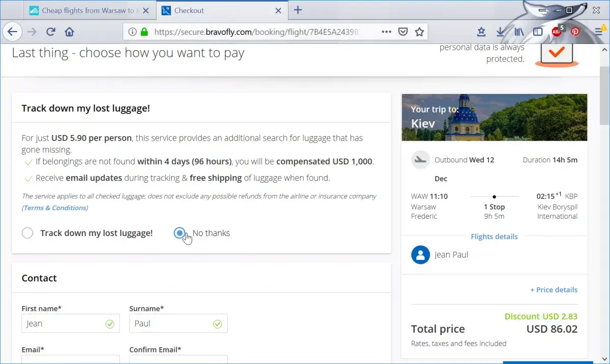This screenshot has height=364, width=610.
Task: Reload the checkout page
Action: (50, 31)
